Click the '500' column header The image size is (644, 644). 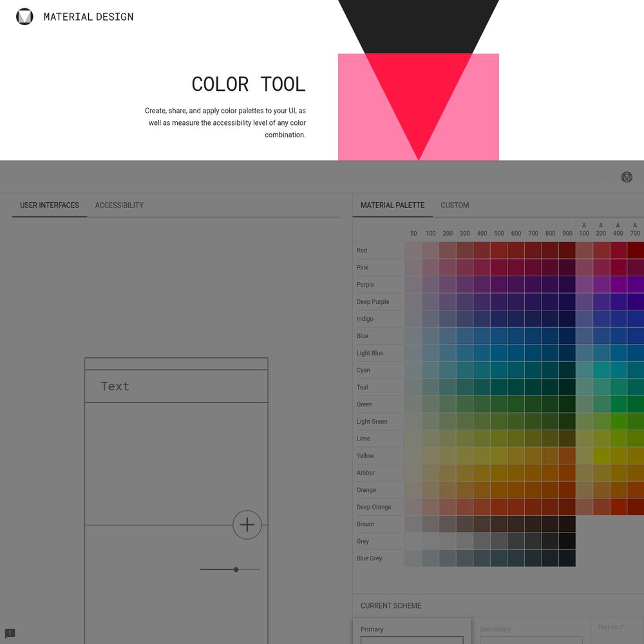coord(498,233)
